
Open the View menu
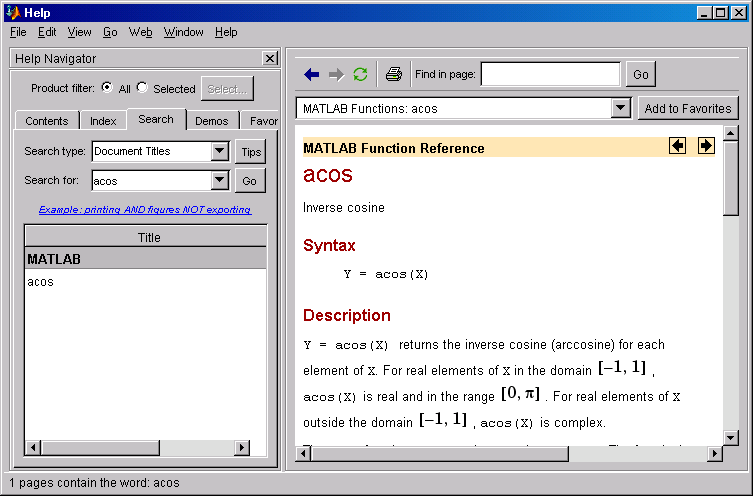[x=79, y=32]
